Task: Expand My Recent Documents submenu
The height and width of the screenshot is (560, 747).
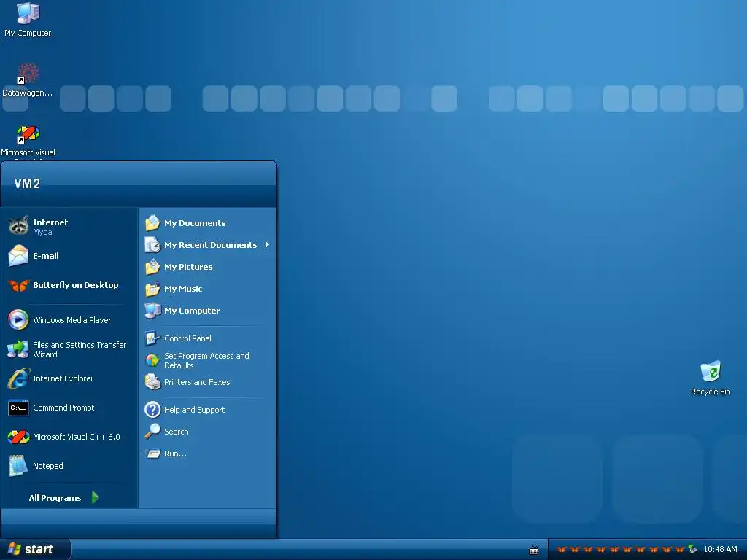Action: tap(208, 245)
